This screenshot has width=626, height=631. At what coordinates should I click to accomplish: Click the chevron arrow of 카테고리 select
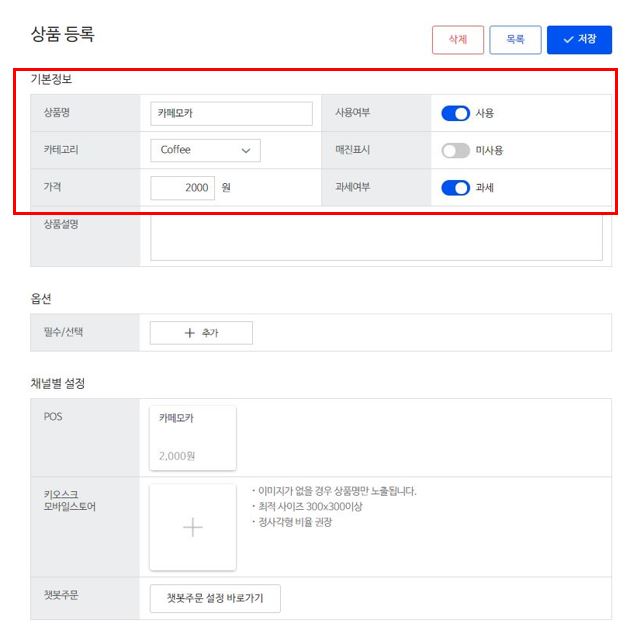(246, 151)
